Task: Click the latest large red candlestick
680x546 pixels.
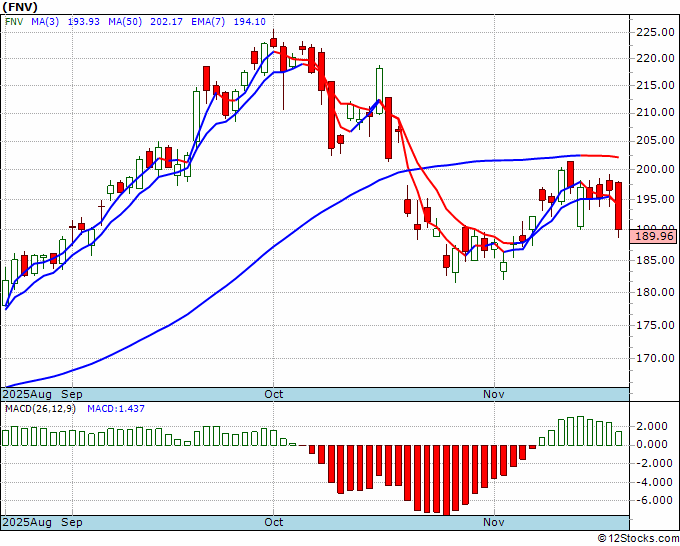Action: pyautogui.click(x=619, y=206)
